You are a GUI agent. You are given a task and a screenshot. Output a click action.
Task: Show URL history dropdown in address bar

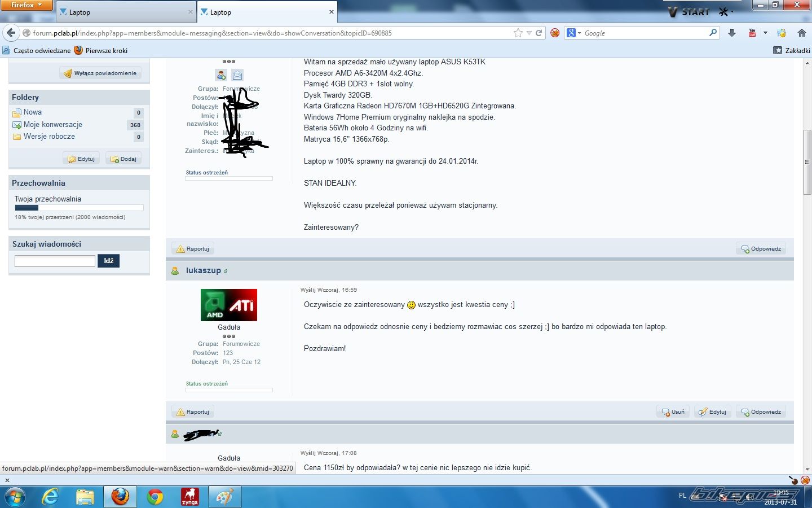point(529,33)
